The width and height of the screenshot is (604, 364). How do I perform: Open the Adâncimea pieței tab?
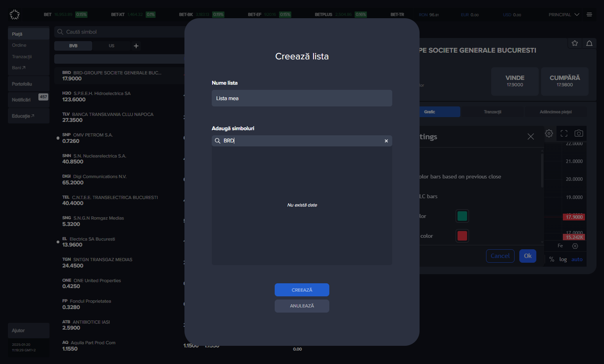[x=556, y=112]
